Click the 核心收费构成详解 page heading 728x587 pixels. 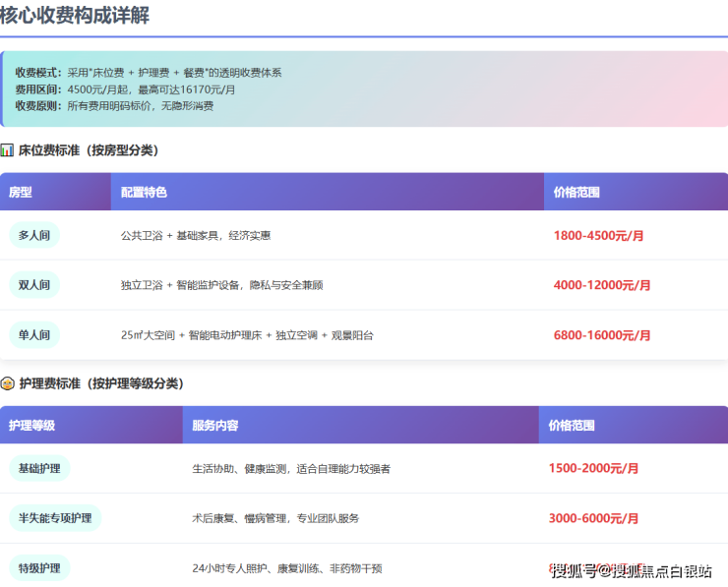pos(75,15)
